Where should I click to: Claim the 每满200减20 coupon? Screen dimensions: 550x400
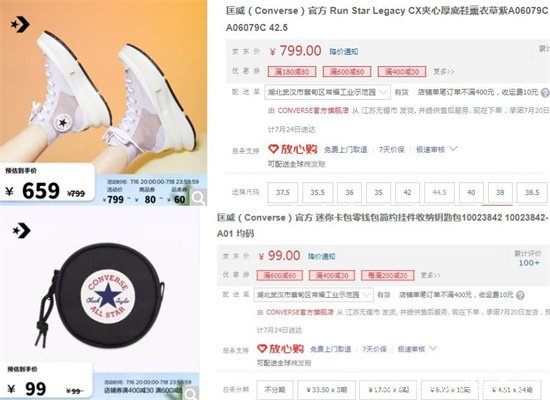pos(388,275)
